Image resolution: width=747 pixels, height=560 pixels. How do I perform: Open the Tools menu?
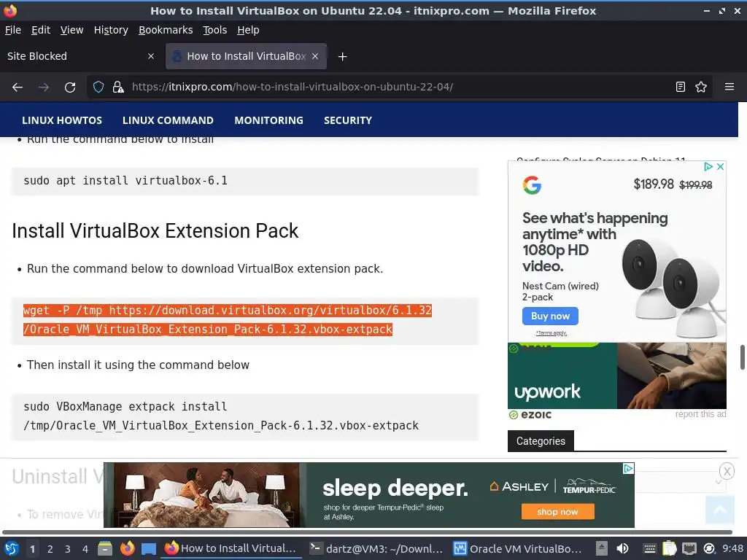point(215,30)
